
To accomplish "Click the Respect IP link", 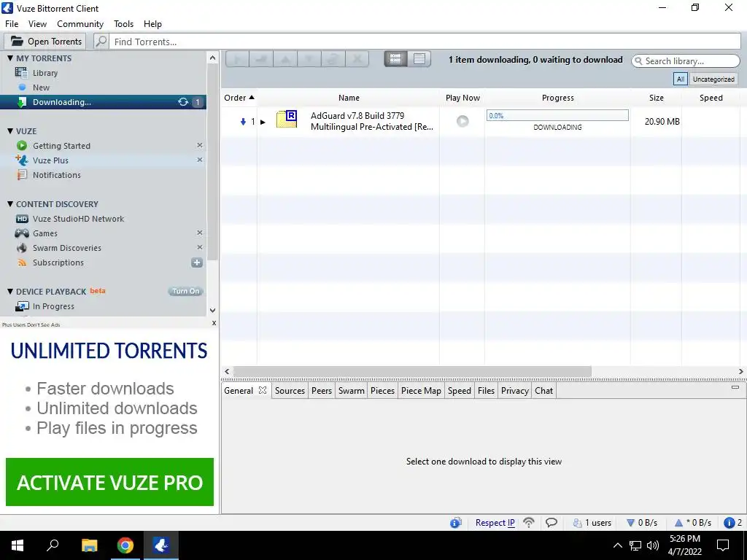I will tap(495, 523).
